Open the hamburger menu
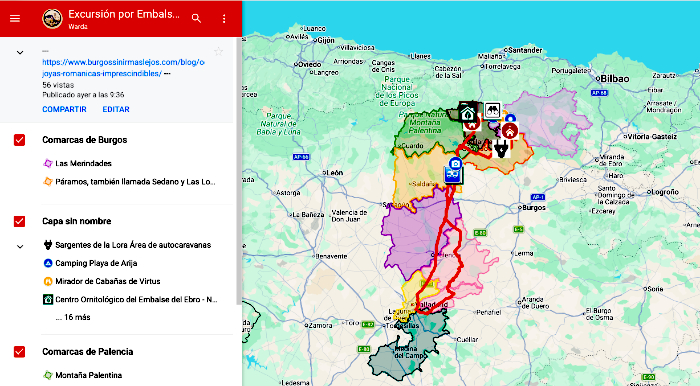 click(15, 18)
